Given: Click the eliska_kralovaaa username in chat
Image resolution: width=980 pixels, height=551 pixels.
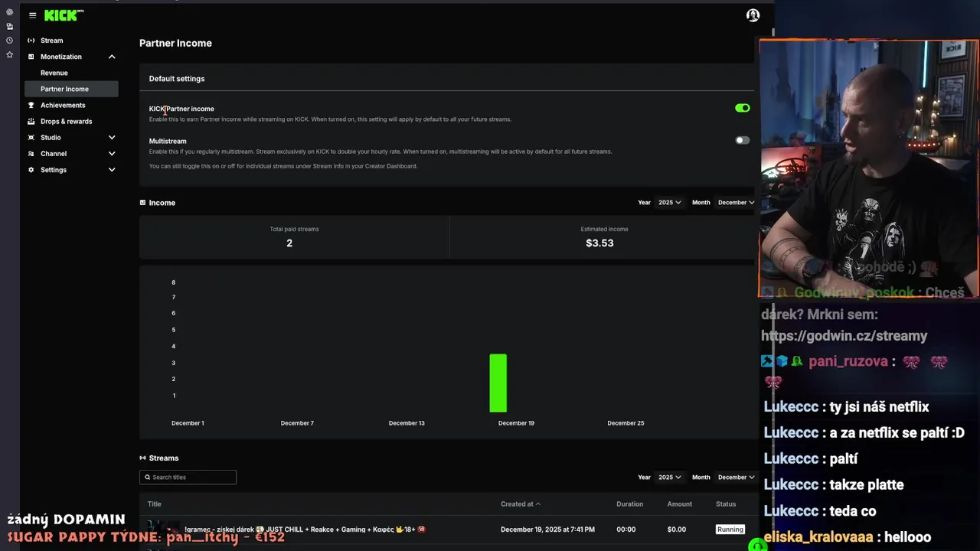Looking at the screenshot, I should coord(818,537).
